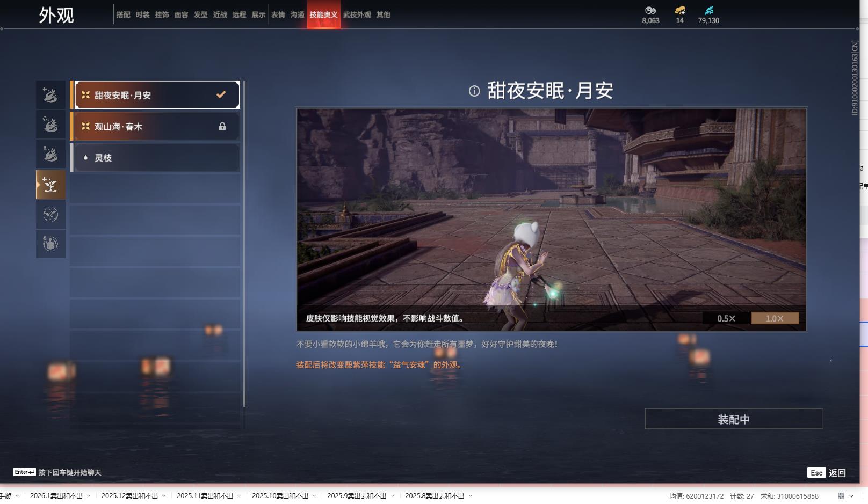
Task: Set preview speed to 0.5×
Action: coord(726,318)
